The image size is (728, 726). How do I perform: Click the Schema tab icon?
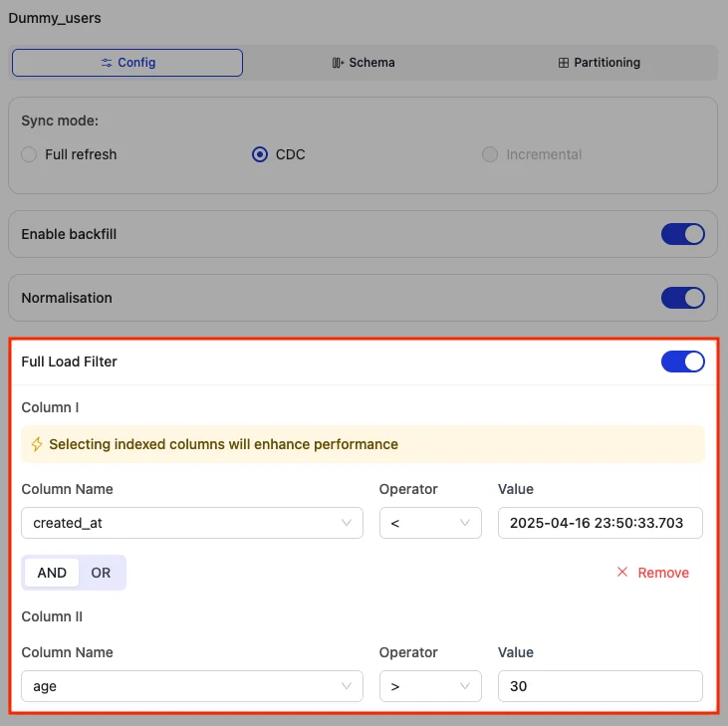pos(338,63)
